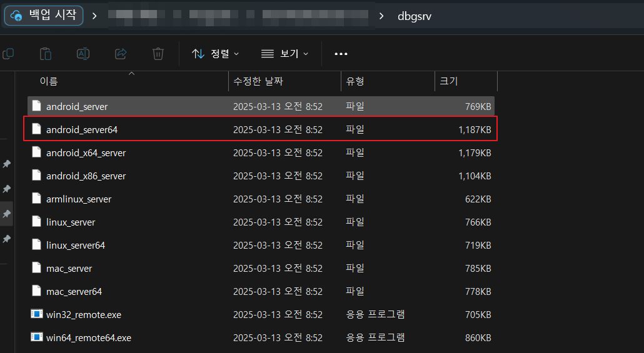Click the Rename icon in the toolbar

coord(83,54)
